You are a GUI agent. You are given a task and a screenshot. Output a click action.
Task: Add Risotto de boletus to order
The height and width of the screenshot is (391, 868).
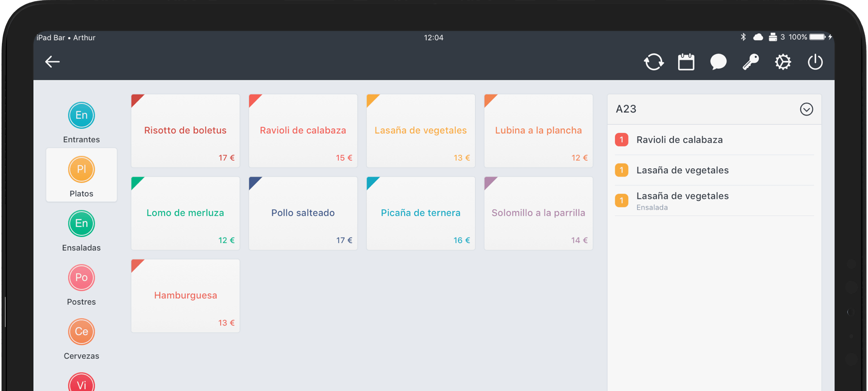185,131
